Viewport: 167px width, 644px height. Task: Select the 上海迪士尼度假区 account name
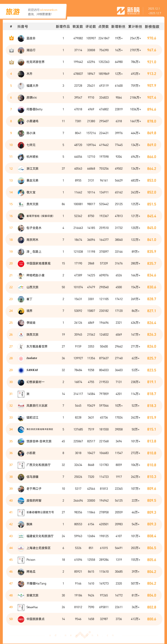(x=39, y=548)
